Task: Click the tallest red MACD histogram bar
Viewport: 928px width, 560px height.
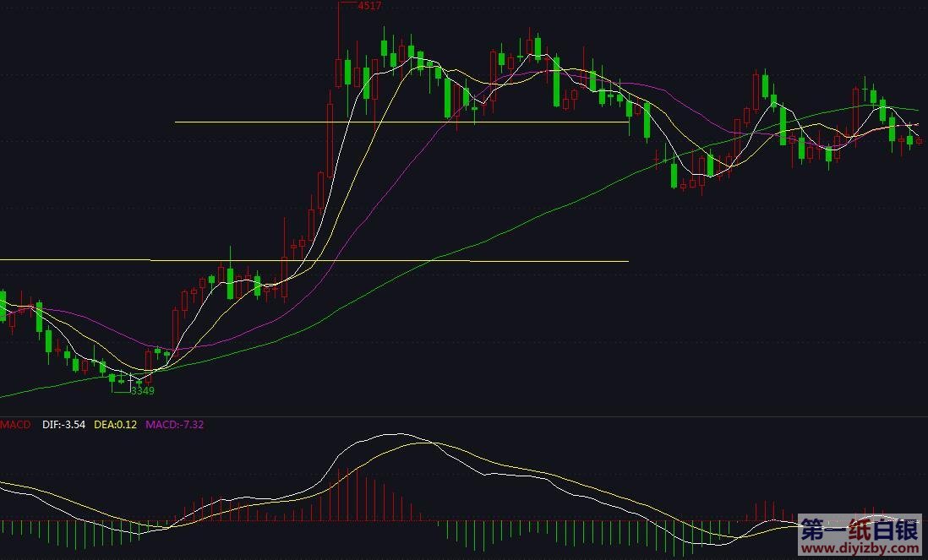Action: point(338,495)
